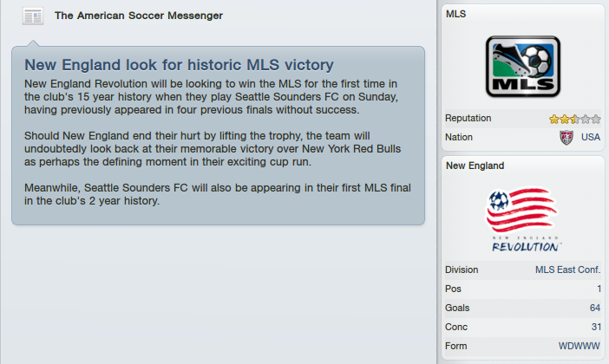Click the USA nation name

pos(591,137)
